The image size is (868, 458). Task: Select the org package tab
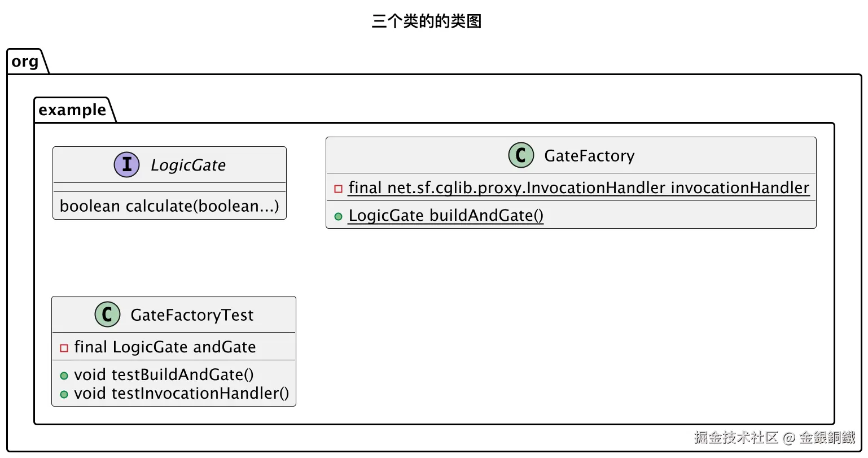tap(25, 62)
